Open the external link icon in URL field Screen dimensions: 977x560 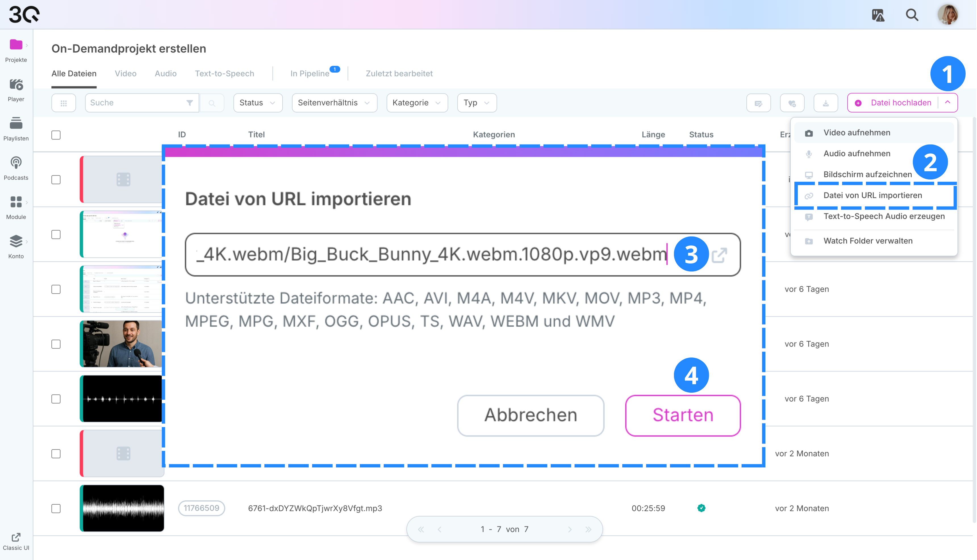click(x=719, y=255)
